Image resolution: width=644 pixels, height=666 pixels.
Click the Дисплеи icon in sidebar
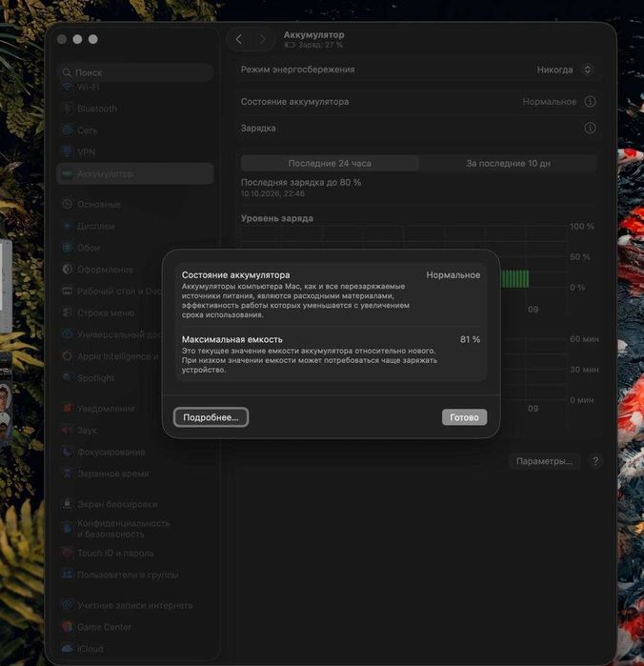point(67,226)
